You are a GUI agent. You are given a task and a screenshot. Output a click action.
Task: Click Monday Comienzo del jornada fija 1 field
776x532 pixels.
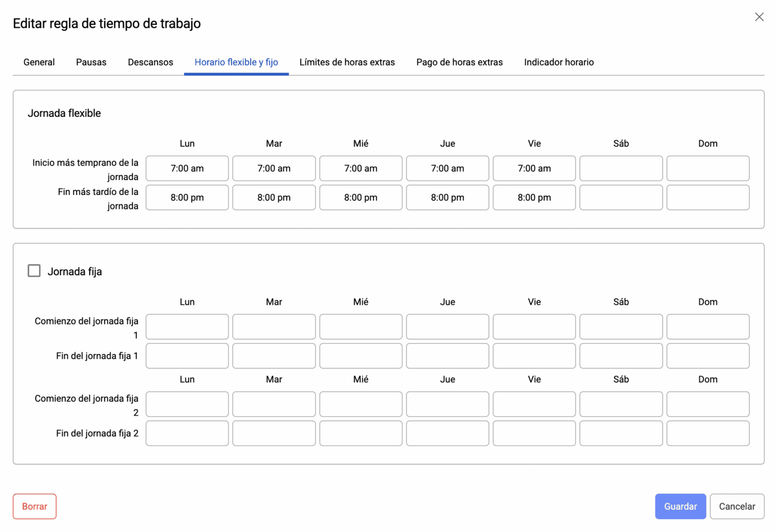(x=187, y=327)
